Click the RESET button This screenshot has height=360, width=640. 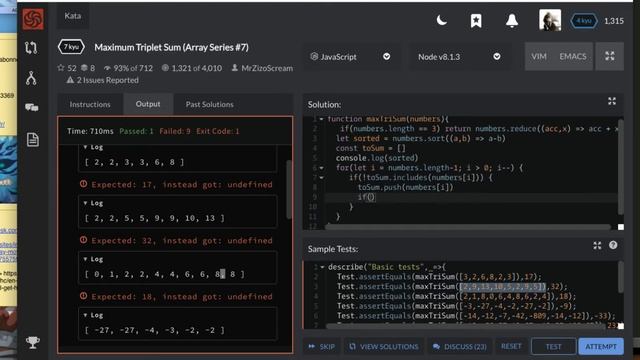pos(511,346)
